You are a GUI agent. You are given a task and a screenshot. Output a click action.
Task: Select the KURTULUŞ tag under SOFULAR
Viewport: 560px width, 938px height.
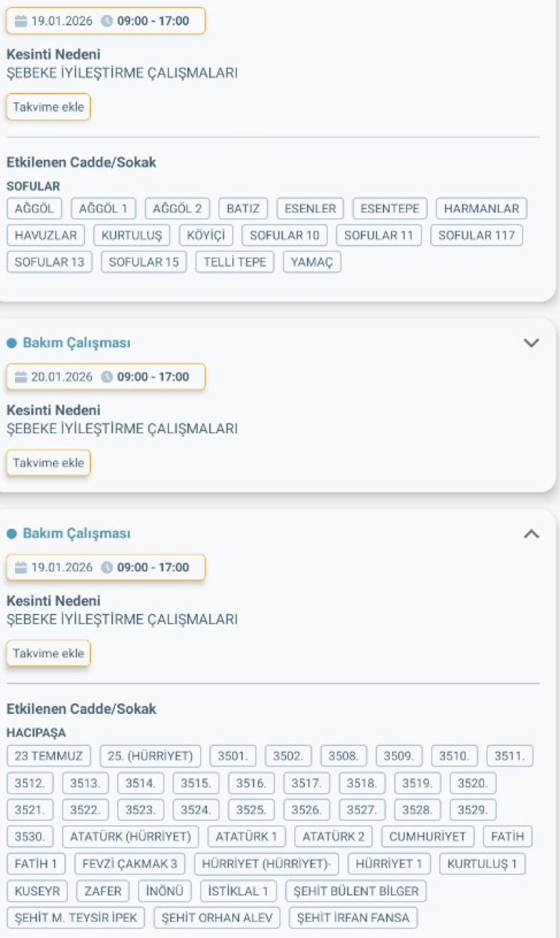(132, 235)
